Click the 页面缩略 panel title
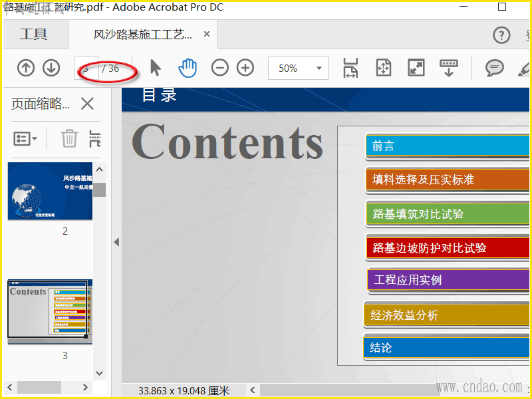The height and width of the screenshot is (399, 532). [x=41, y=104]
